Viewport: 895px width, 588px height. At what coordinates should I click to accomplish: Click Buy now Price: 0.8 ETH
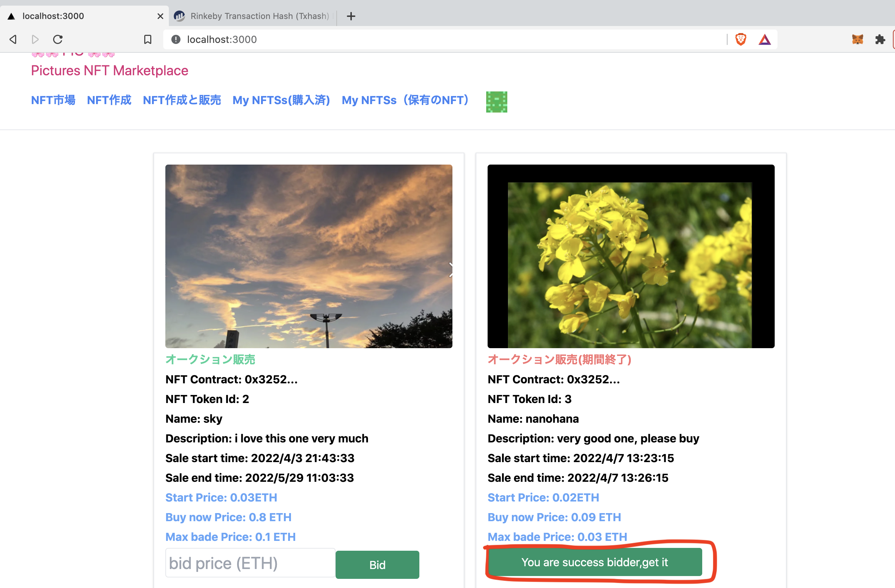click(228, 517)
